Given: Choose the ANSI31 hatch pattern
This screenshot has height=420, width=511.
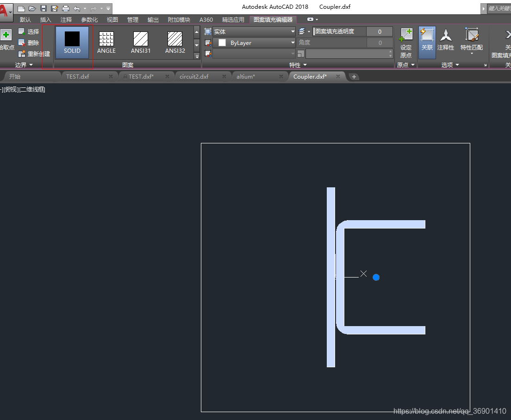Looking at the screenshot, I should [x=140, y=42].
